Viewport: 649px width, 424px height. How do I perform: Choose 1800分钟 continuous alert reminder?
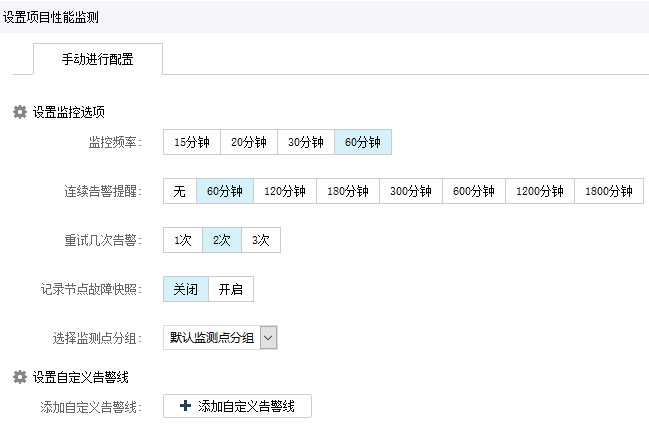(608, 191)
